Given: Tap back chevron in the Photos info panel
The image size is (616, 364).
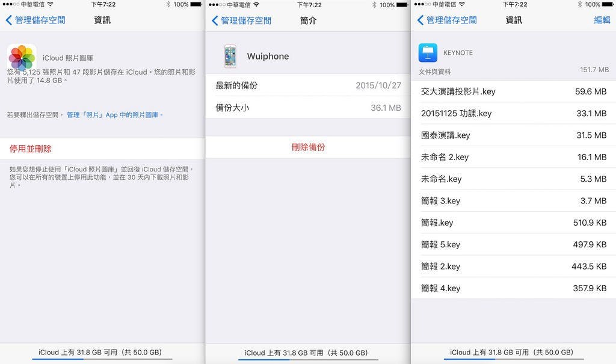Looking at the screenshot, I should 8,20.
